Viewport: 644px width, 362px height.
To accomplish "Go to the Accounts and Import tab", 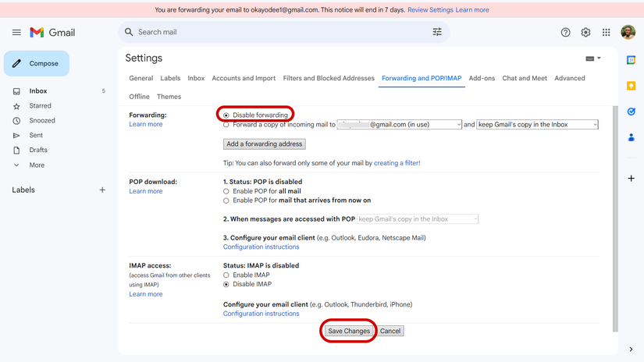I will [x=244, y=78].
